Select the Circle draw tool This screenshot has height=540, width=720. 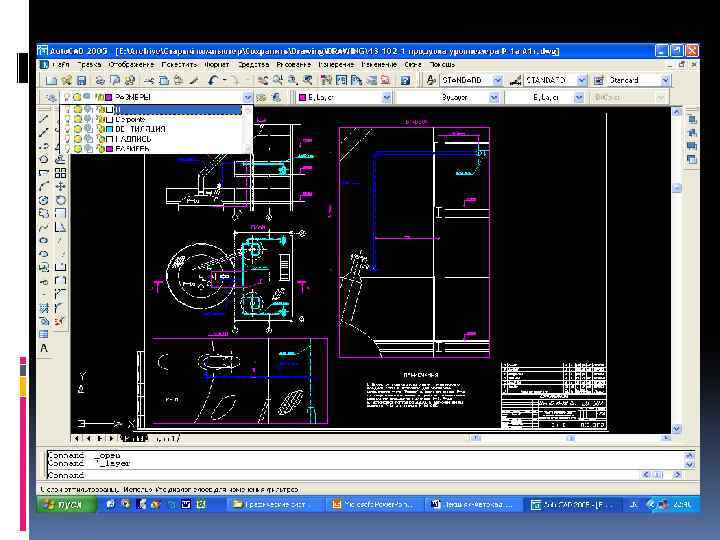point(44,200)
